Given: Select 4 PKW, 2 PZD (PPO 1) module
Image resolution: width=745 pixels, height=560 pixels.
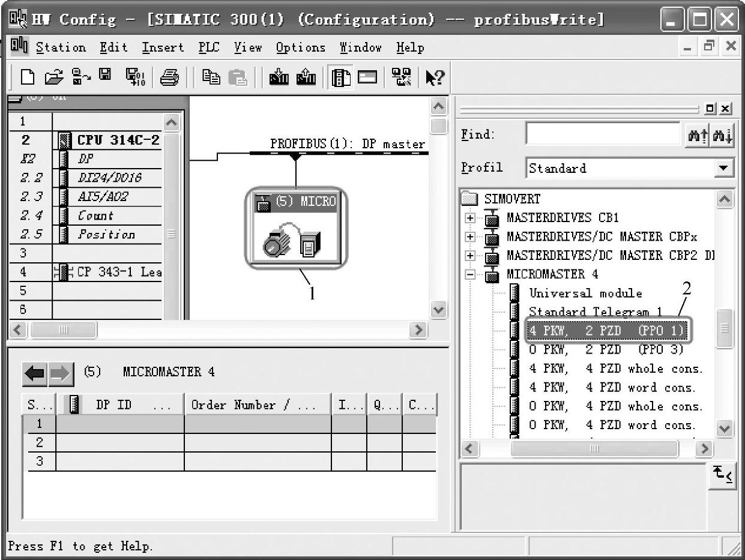Looking at the screenshot, I should [x=605, y=331].
